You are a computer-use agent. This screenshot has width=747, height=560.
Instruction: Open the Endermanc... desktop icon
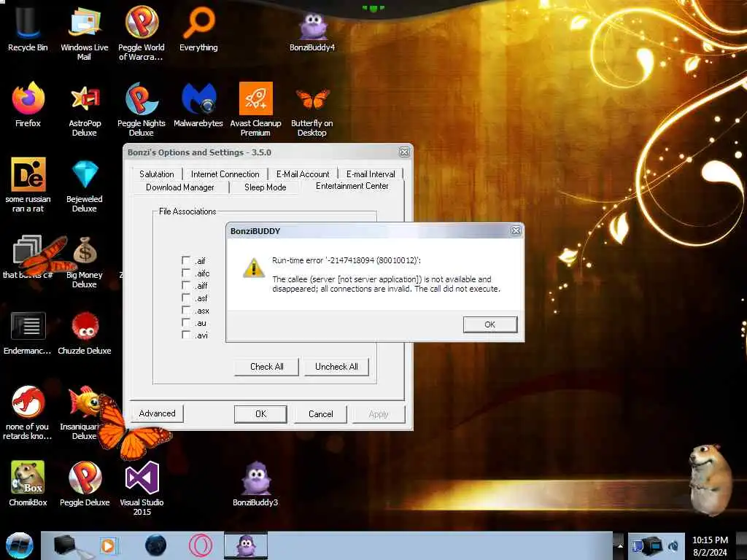pos(28,333)
